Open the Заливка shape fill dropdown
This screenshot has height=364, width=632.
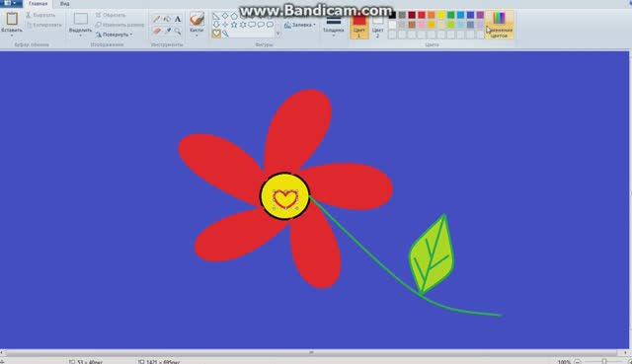[300, 25]
